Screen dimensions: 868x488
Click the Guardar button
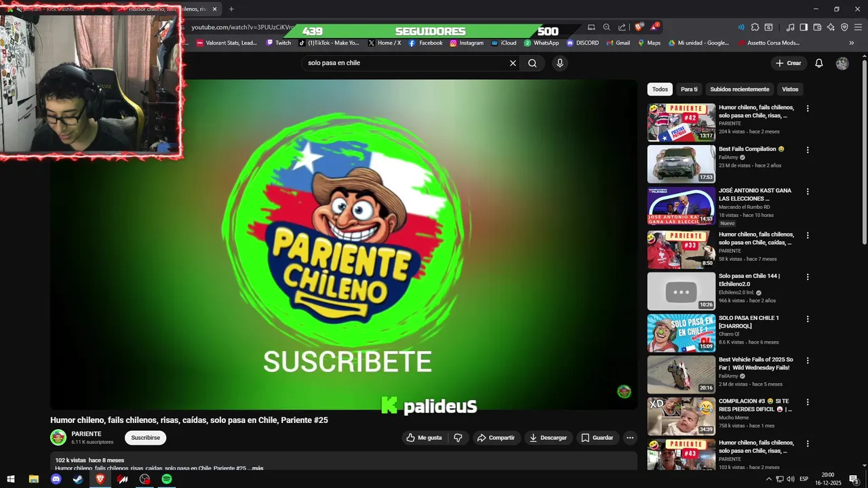tap(597, 438)
